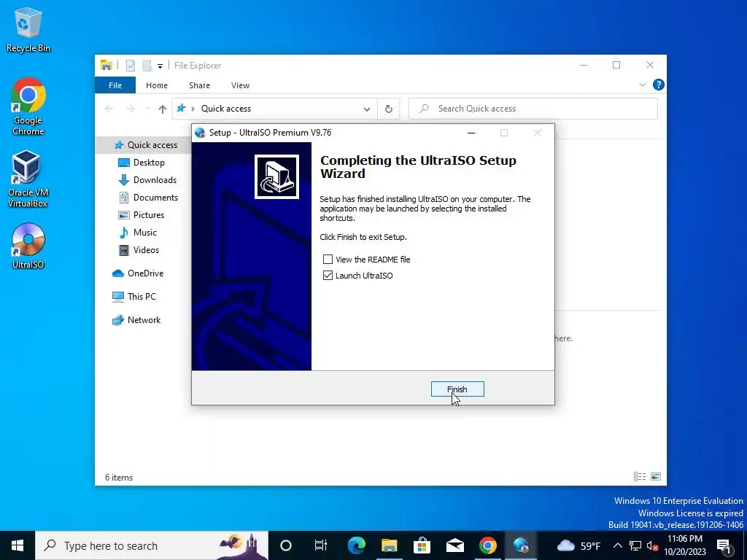Open the View ribbon tab in File Explorer

tap(240, 85)
